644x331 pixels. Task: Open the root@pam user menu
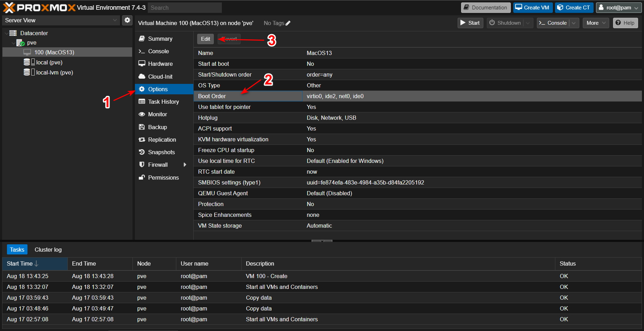[x=618, y=8]
